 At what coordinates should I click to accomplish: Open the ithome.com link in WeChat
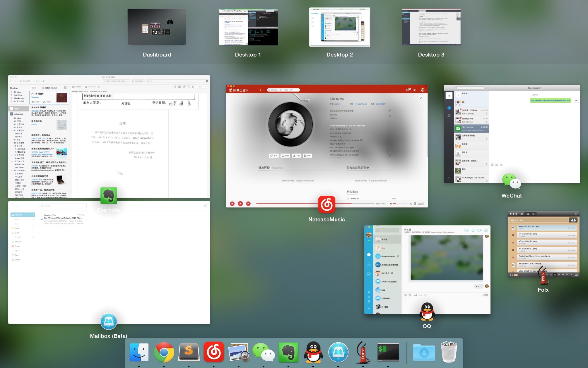(550, 100)
